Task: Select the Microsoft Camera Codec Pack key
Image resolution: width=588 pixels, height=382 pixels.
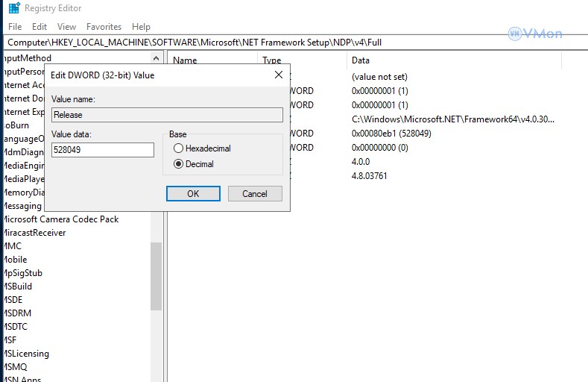Action: pos(60,219)
